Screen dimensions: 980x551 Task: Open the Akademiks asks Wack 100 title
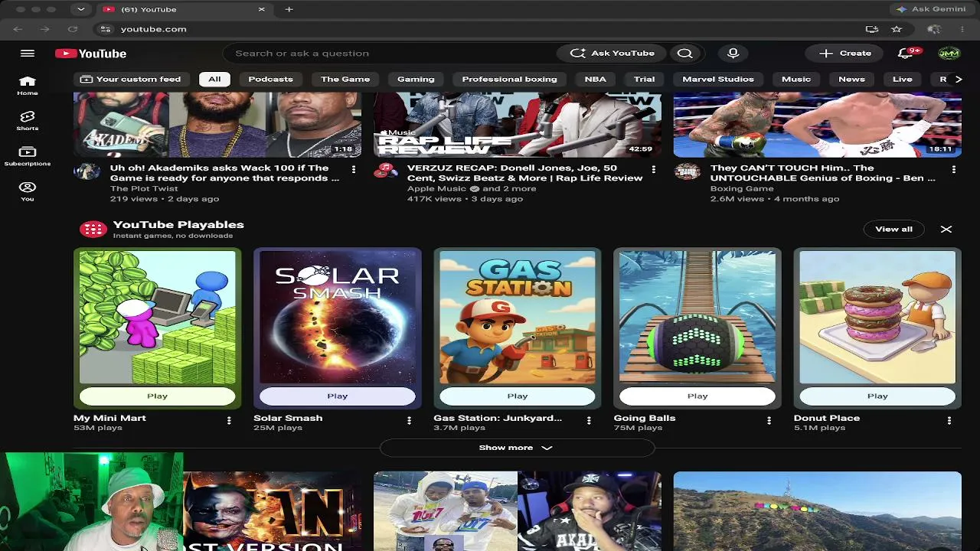tap(224, 173)
